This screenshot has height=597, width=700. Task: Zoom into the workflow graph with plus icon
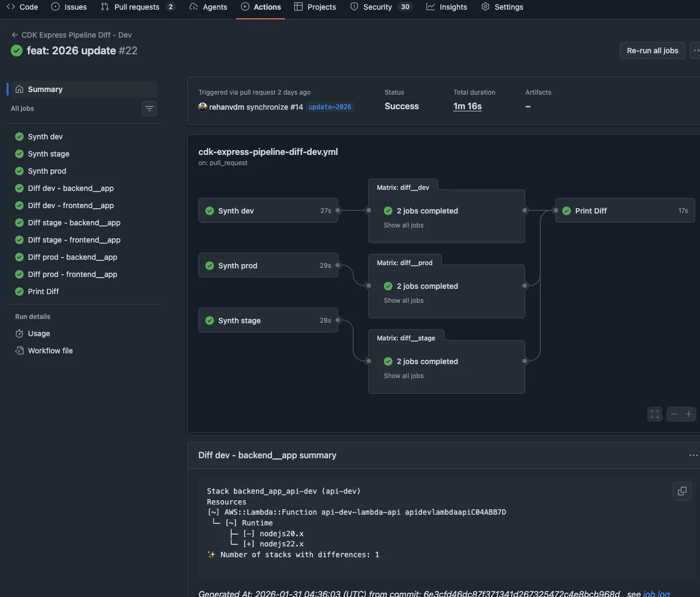click(x=689, y=414)
